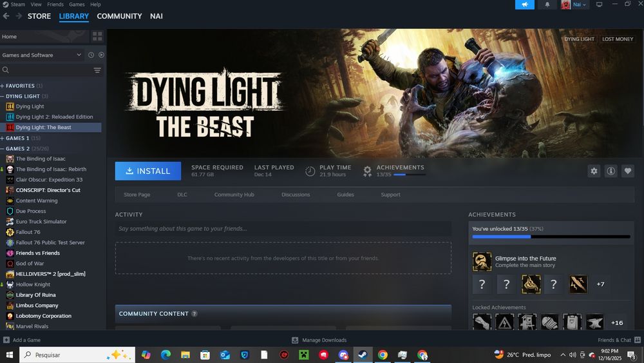Viewport: 644px width, 363px height.
Task: Click the Glimpse into the Future achievement icon
Action: click(x=482, y=262)
